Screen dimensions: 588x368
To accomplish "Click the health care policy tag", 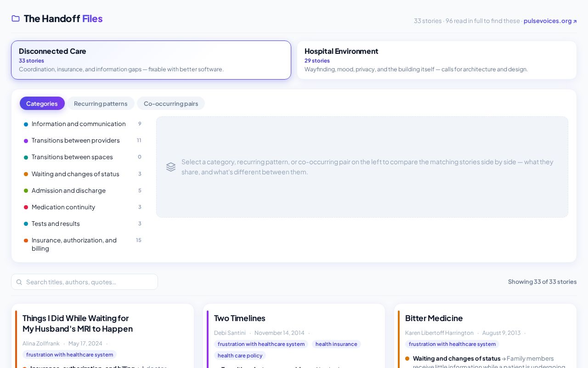I will [240, 356].
